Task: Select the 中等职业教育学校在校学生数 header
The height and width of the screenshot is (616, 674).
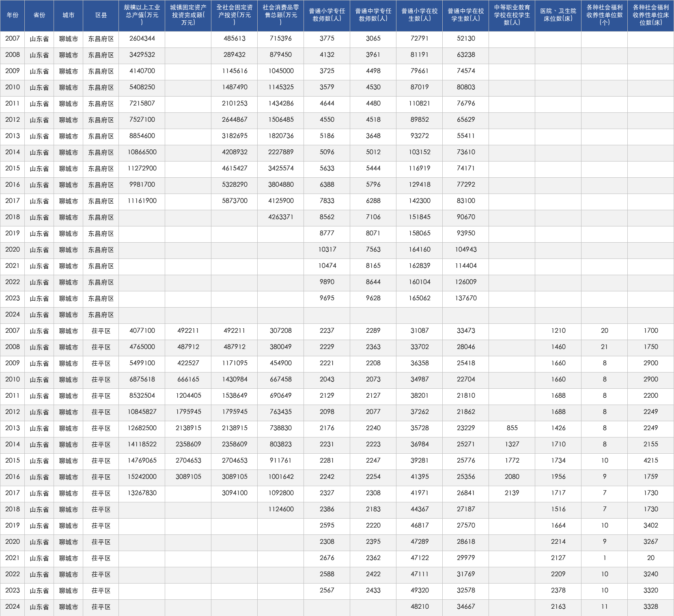Action: point(512,15)
